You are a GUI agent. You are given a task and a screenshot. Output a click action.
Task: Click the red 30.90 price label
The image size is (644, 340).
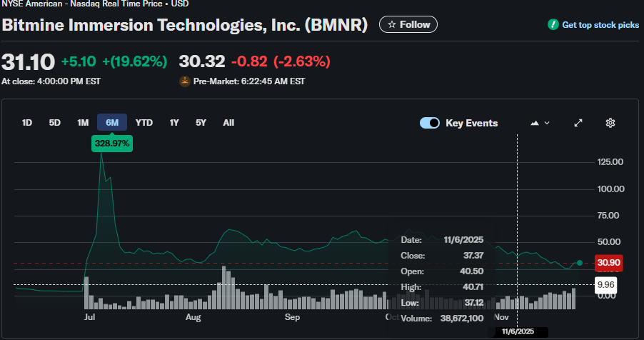[x=609, y=263]
